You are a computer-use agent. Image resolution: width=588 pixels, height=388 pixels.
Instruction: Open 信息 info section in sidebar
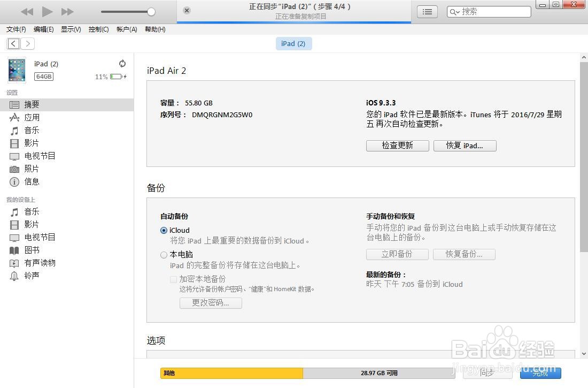67,182
